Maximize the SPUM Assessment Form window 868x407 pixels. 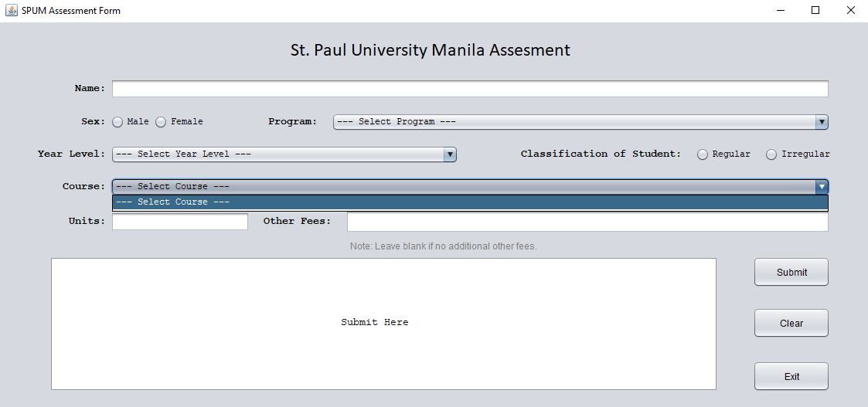815,11
